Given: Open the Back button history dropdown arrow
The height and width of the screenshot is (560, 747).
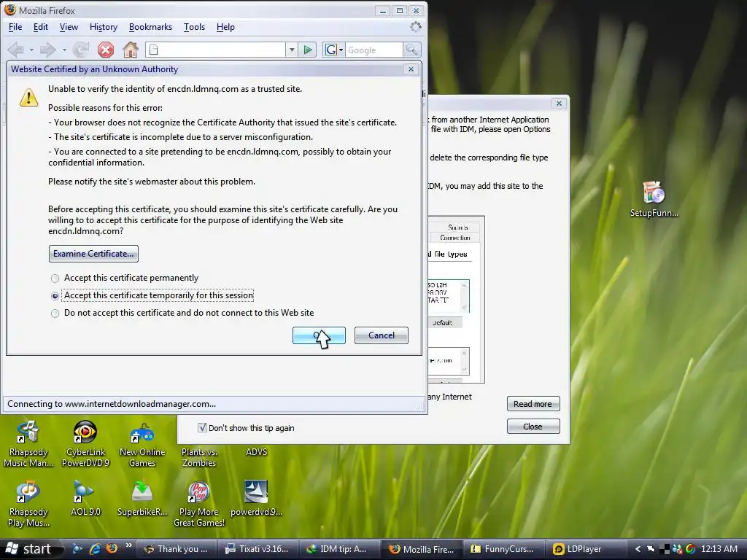Looking at the screenshot, I should click(x=31, y=50).
